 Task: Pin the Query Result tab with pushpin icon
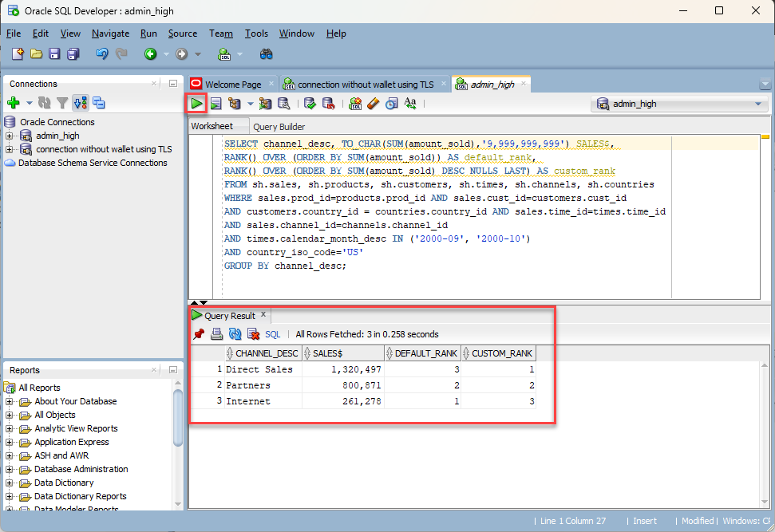(200, 334)
